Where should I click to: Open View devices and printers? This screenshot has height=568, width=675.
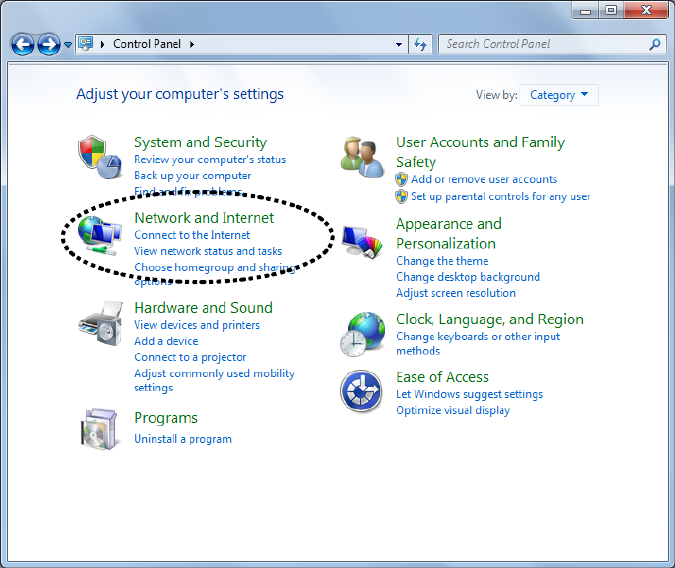click(197, 325)
